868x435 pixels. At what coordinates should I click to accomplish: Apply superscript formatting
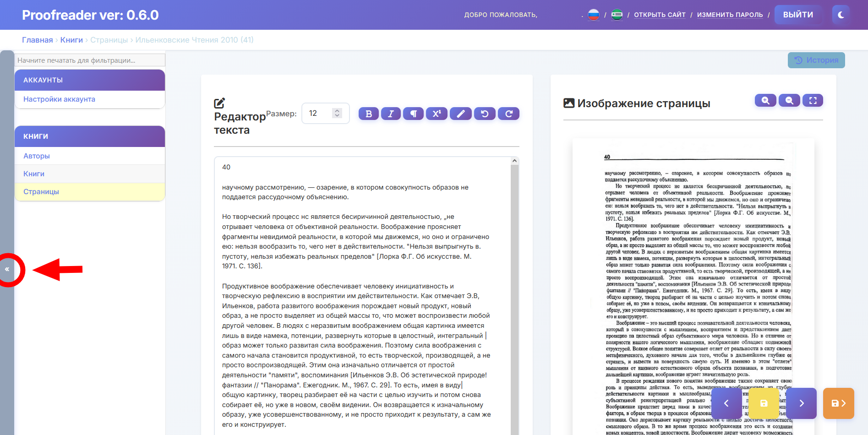[x=437, y=114]
